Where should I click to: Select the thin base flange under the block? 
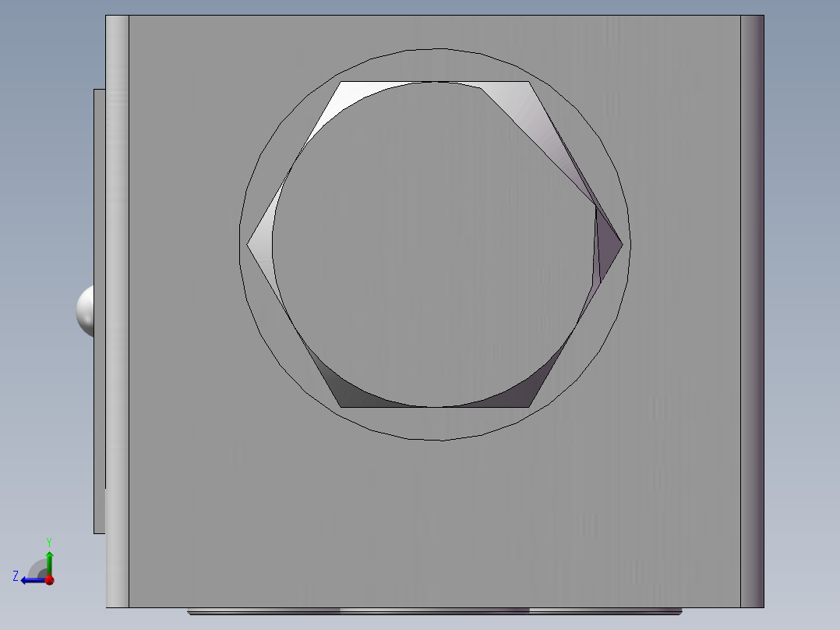[435, 611]
